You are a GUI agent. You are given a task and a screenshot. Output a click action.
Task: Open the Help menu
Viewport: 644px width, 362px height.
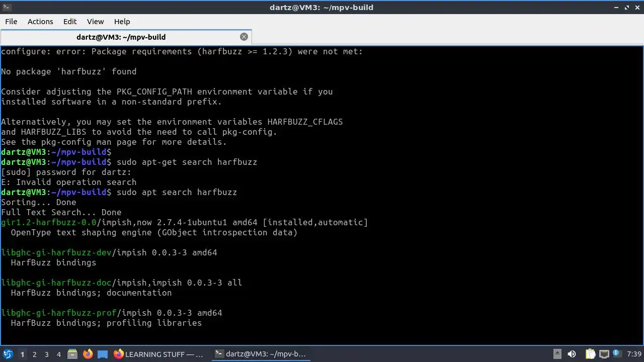tap(122, 22)
